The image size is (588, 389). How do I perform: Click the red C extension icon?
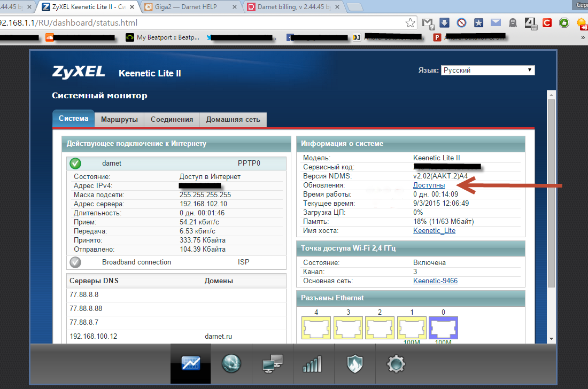pyautogui.click(x=547, y=23)
